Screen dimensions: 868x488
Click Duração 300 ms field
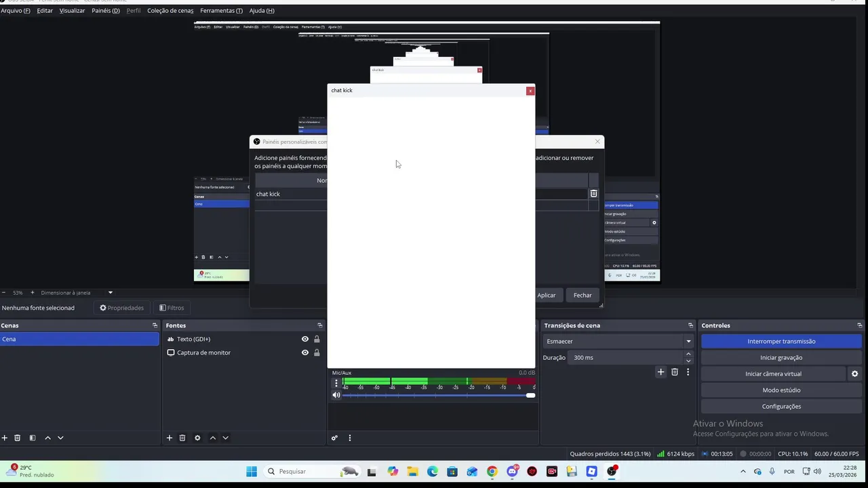[x=626, y=358]
